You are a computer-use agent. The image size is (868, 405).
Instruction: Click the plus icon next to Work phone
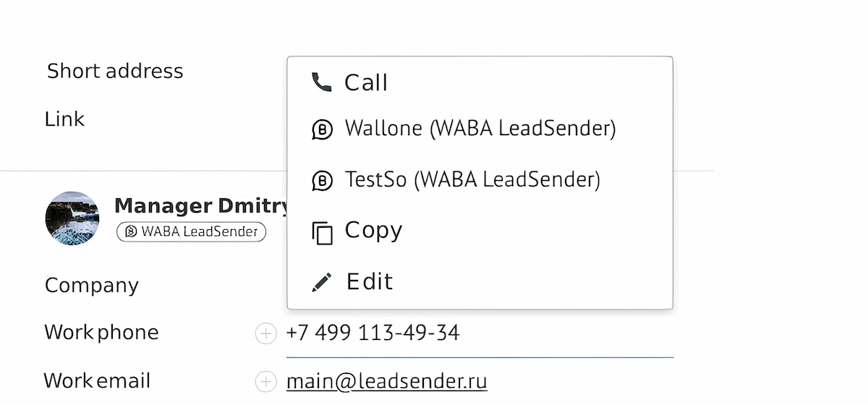[266, 333]
